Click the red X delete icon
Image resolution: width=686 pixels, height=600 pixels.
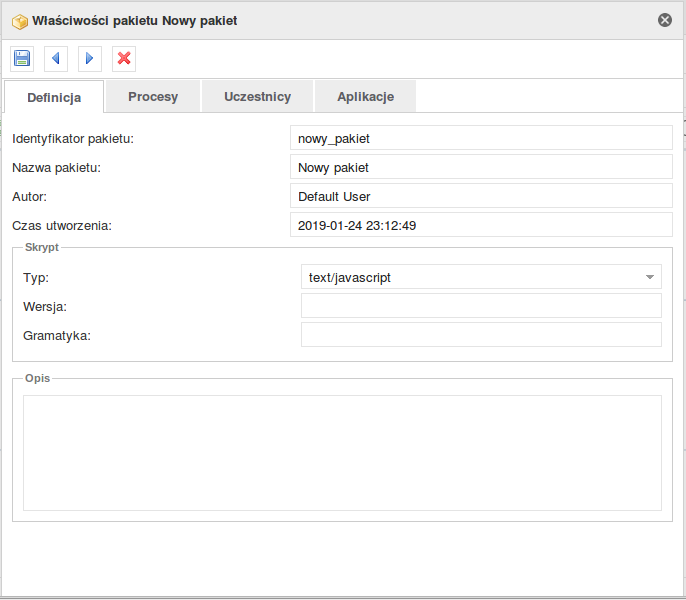[124, 59]
